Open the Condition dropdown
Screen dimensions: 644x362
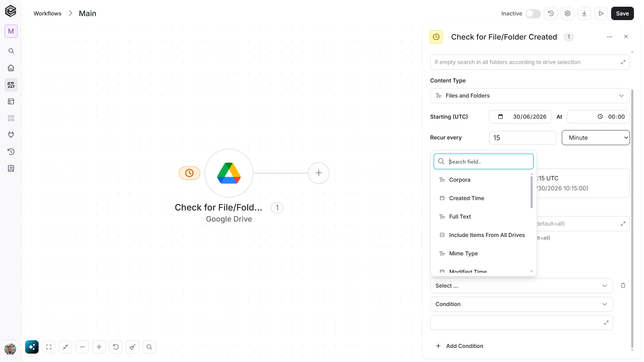click(522, 304)
